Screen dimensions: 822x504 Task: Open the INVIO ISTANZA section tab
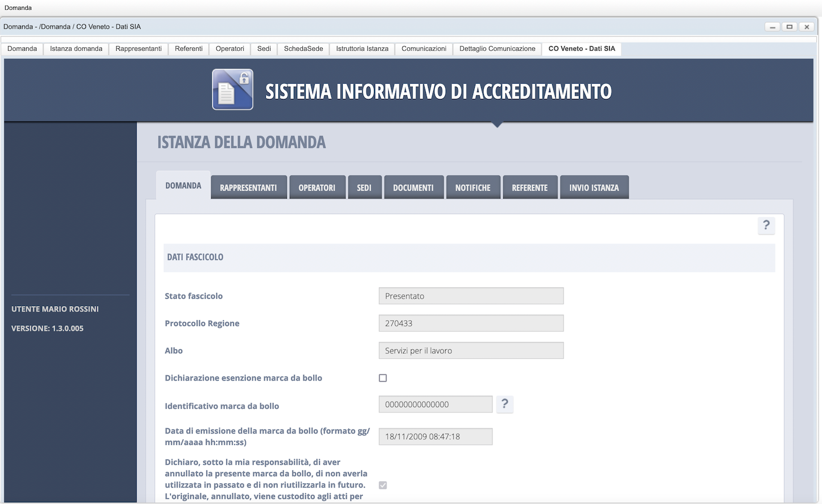[x=594, y=188]
